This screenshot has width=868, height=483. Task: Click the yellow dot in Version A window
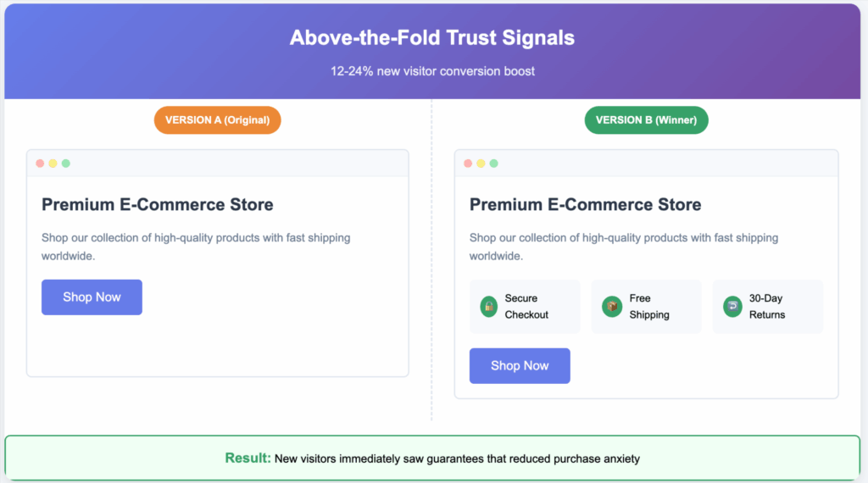click(53, 164)
